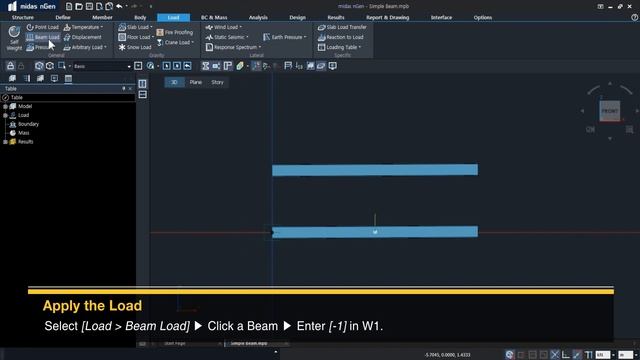Open Reaction to Load tool

pyautogui.click(x=340, y=37)
